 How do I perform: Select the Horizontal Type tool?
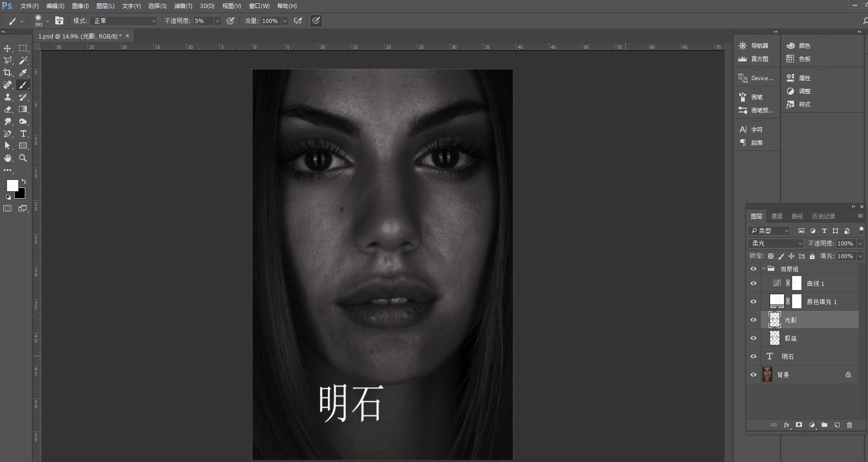pyautogui.click(x=23, y=134)
